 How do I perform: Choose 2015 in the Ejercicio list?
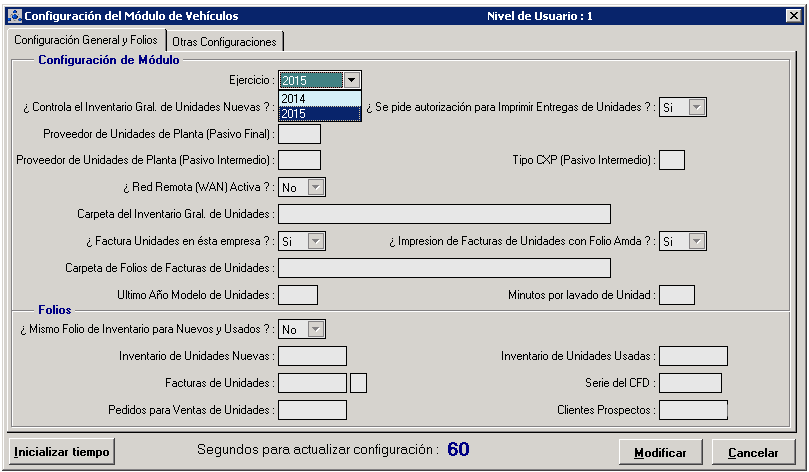[x=320, y=114]
